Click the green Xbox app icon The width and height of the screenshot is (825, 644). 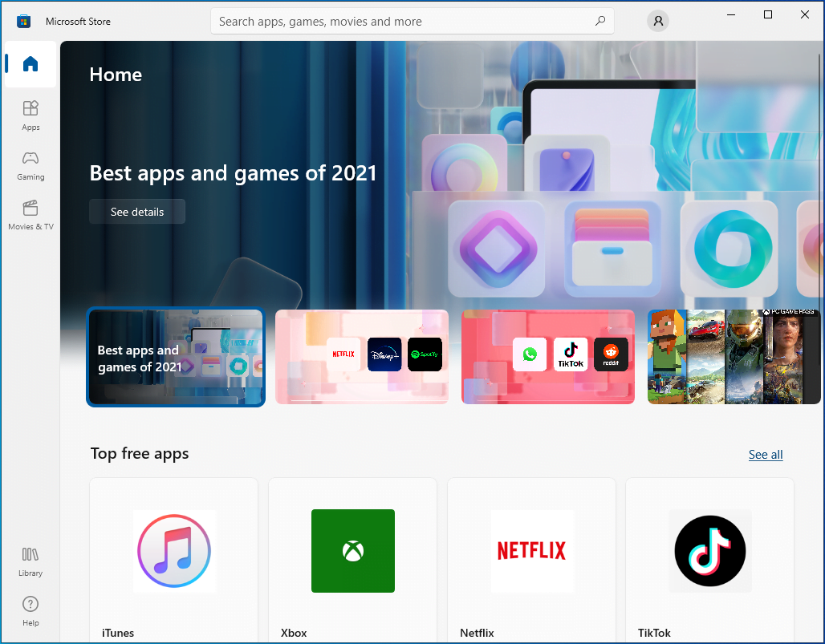pyautogui.click(x=353, y=551)
